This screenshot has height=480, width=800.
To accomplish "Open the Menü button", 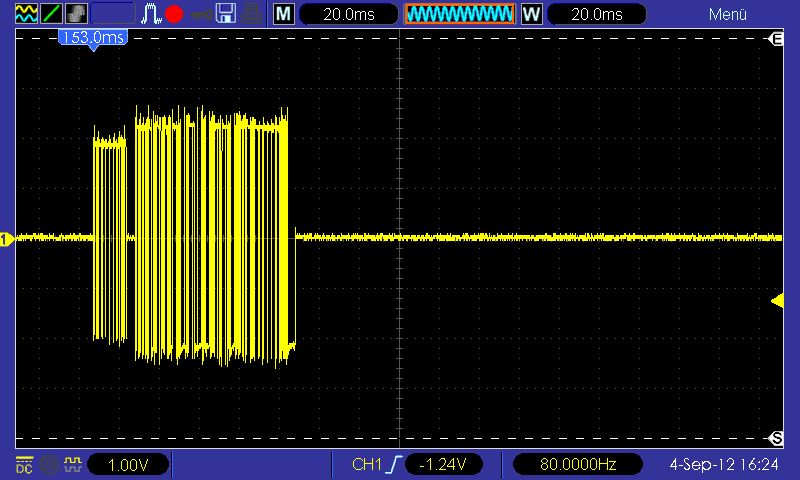I will click(x=728, y=14).
